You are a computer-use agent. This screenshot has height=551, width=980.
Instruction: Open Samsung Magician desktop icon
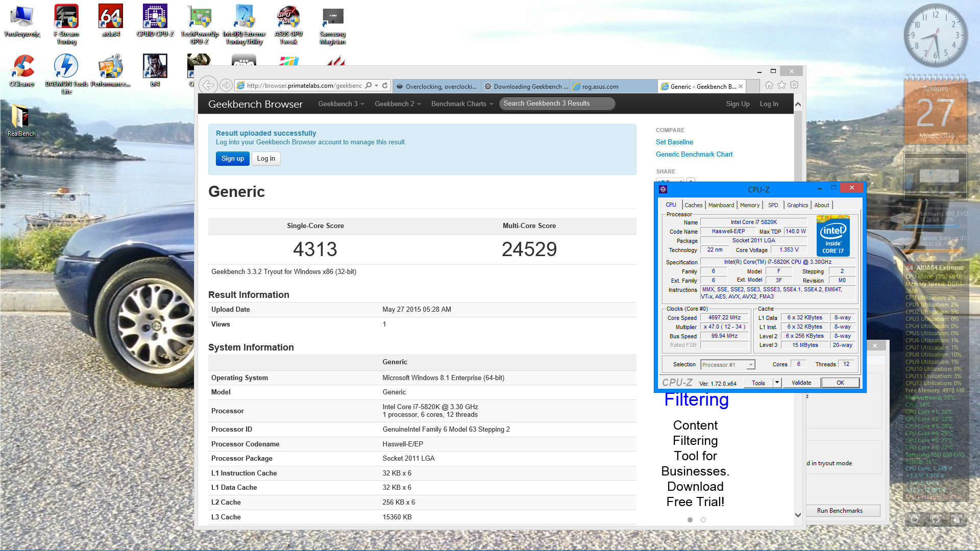(x=333, y=24)
